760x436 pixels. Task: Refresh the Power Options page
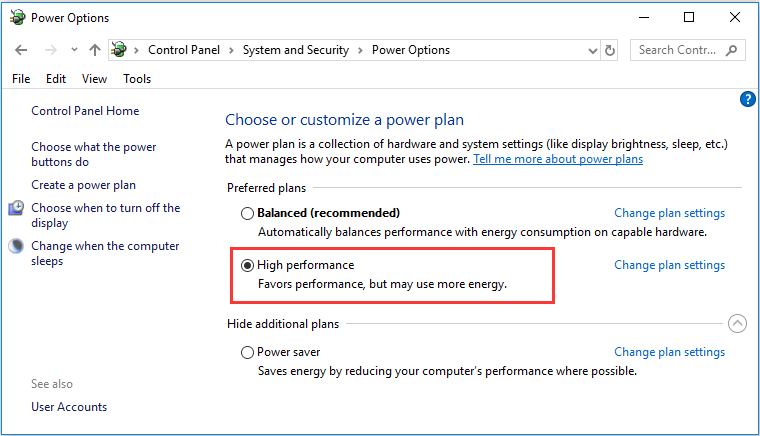610,50
